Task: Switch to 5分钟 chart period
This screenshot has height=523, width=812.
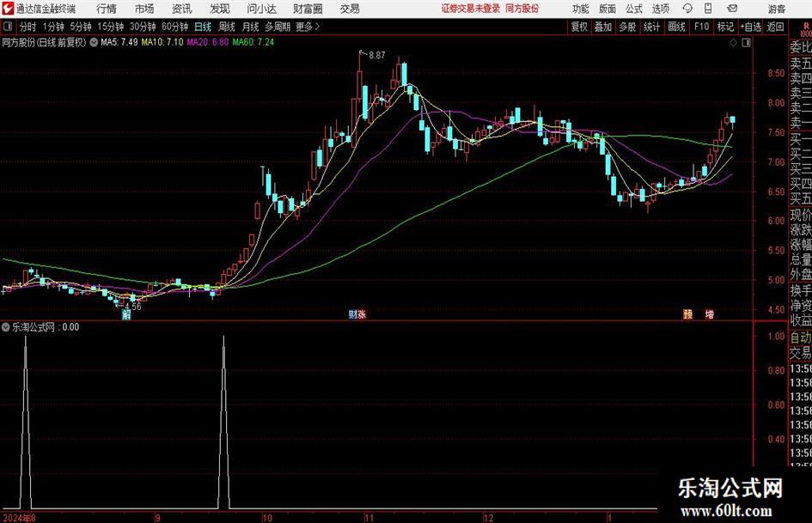Action: click(x=81, y=27)
